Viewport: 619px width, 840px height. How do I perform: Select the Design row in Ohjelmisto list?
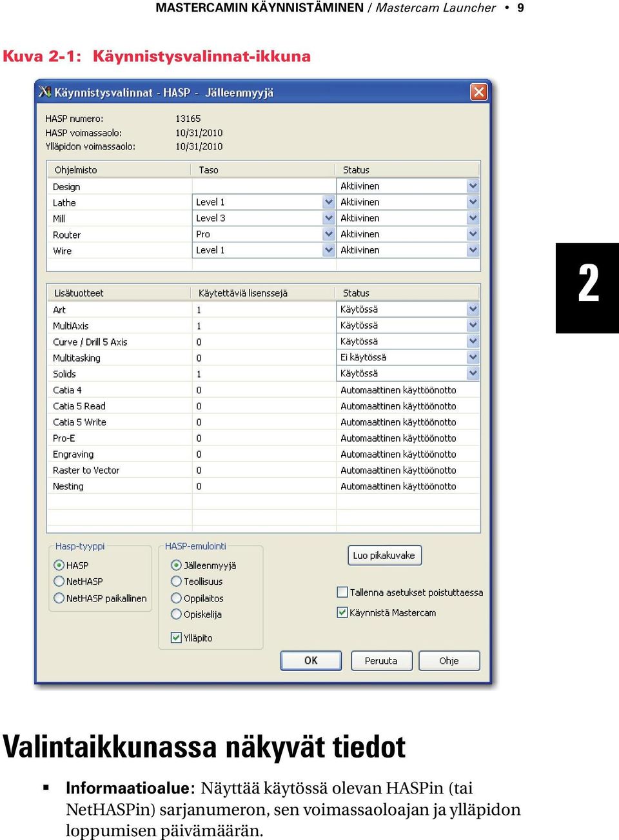pos(66,186)
